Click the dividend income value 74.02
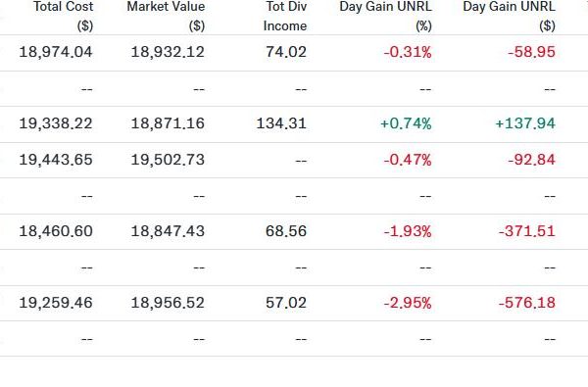The height and width of the screenshot is (387, 588). [286, 52]
